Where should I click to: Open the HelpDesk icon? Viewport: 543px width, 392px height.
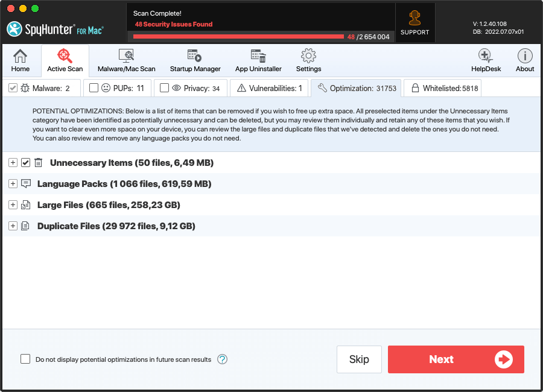click(x=486, y=57)
